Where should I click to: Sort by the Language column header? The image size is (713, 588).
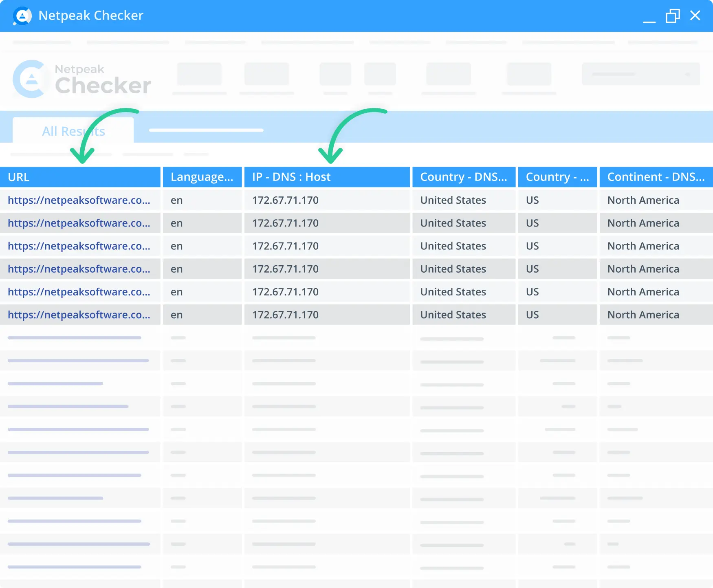202,177
